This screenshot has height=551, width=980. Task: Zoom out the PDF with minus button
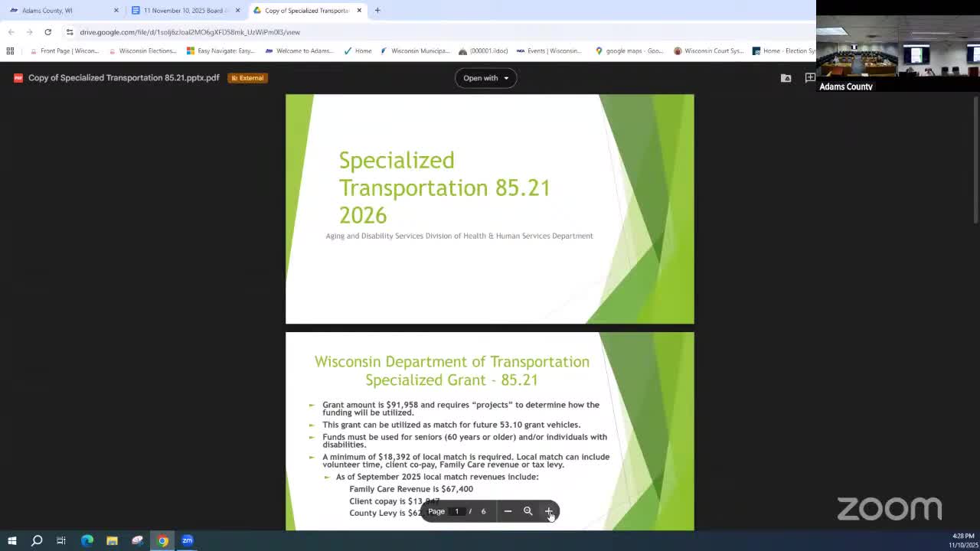coord(508,511)
